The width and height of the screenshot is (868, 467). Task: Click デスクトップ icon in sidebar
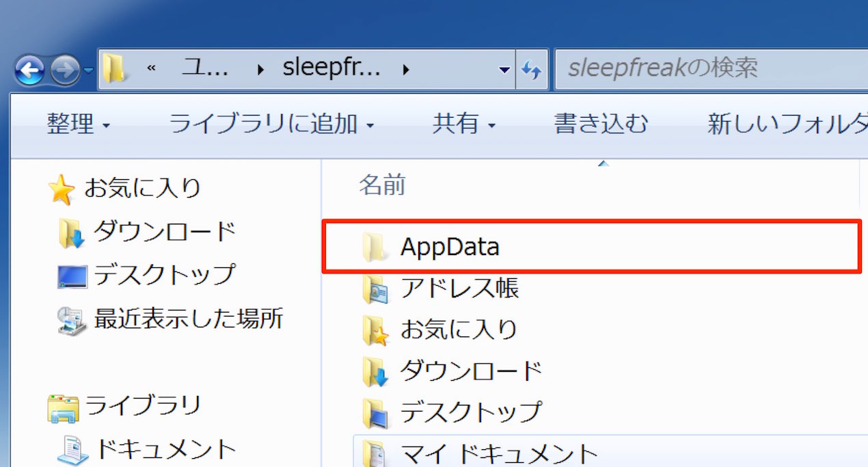[72, 277]
